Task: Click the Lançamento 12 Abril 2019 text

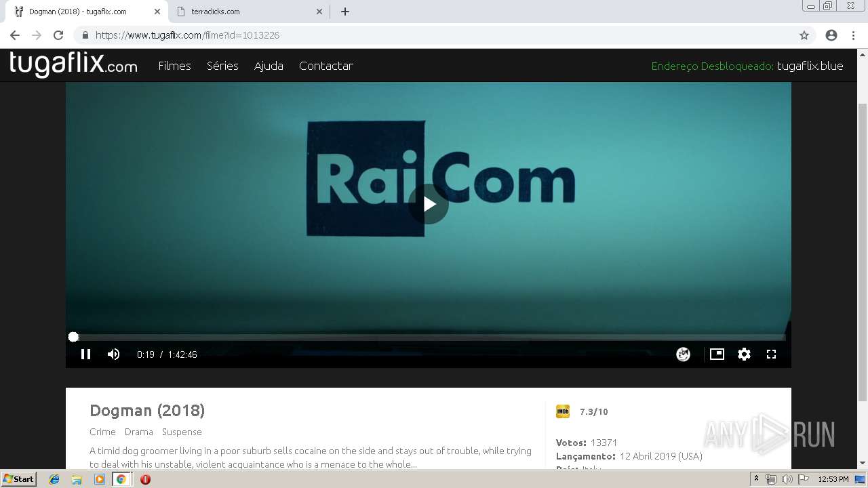Action: tap(629, 456)
